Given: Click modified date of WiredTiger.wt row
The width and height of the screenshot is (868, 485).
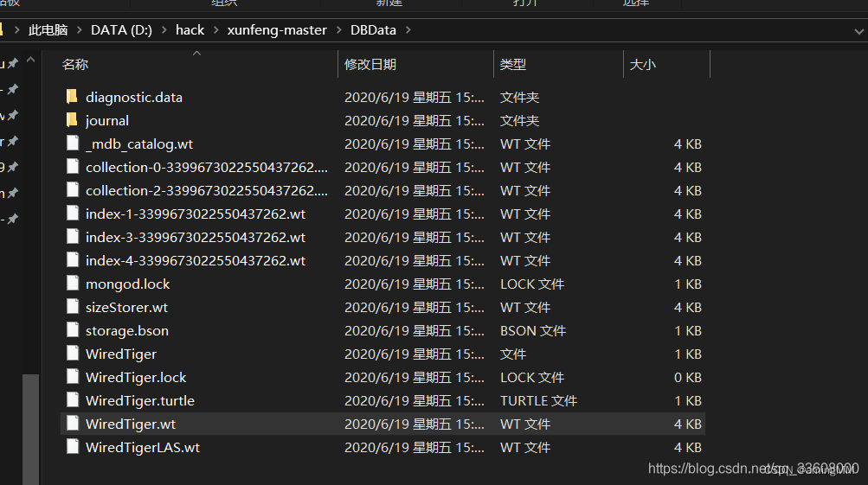Looking at the screenshot, I should [414, 424].
